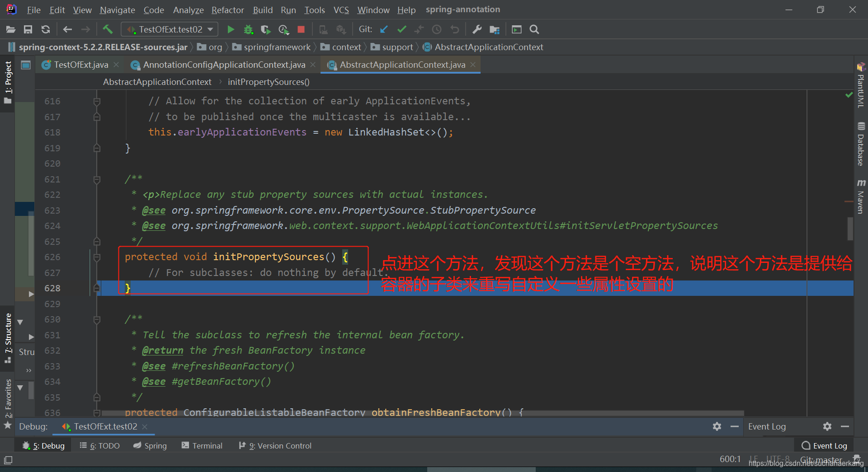The image size is (868, 472).
Task: Collapse initPropertySources method fold at line 626
Action: (x=97, y=257)
